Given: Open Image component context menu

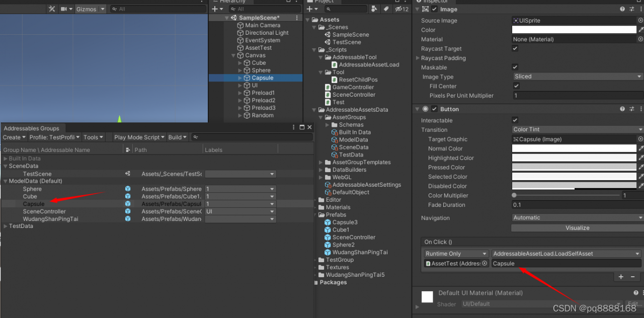Looking at the screenshot, I should pyautogui.click(x=640, y=9).
